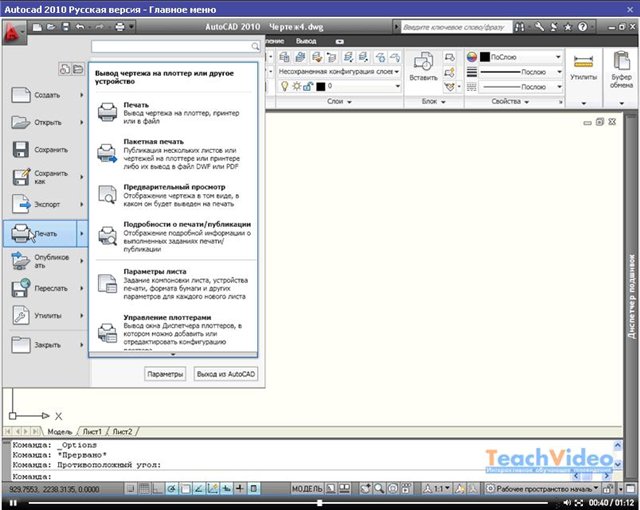The width and height of the screenshot is (640, 510).
Task: Click the Layer Properties manager icon in Слои panel
Action: click(x=284, y=57)
